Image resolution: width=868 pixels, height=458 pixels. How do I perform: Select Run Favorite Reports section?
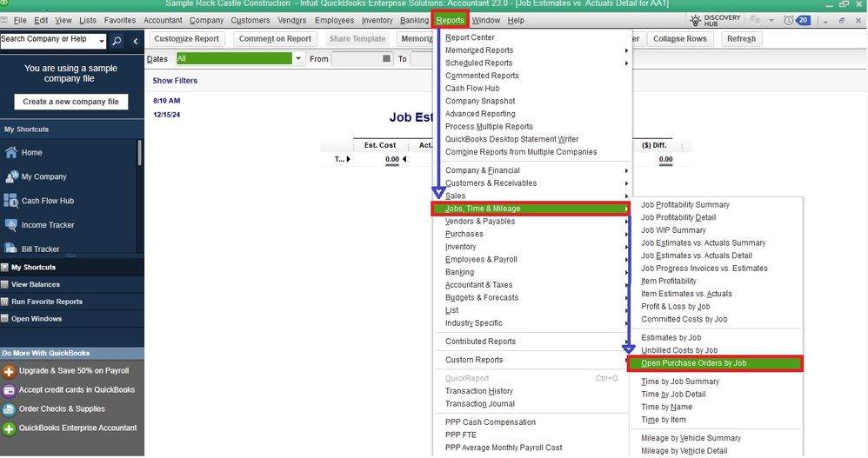point(72,302)
